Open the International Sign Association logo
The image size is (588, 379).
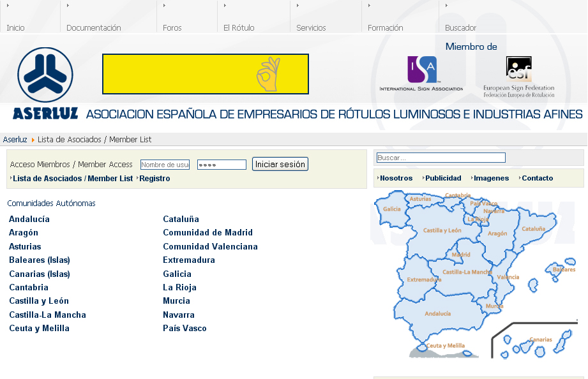(x=421, y=73)
